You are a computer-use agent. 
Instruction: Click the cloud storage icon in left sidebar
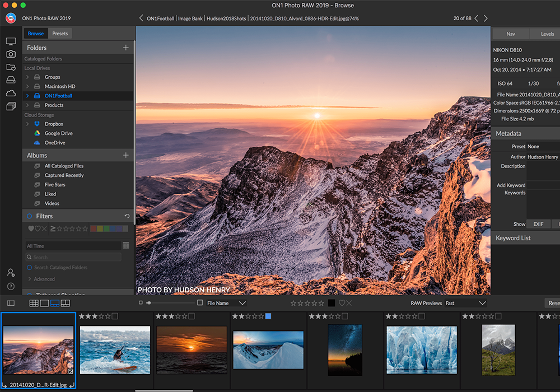(x=11, y=93)
